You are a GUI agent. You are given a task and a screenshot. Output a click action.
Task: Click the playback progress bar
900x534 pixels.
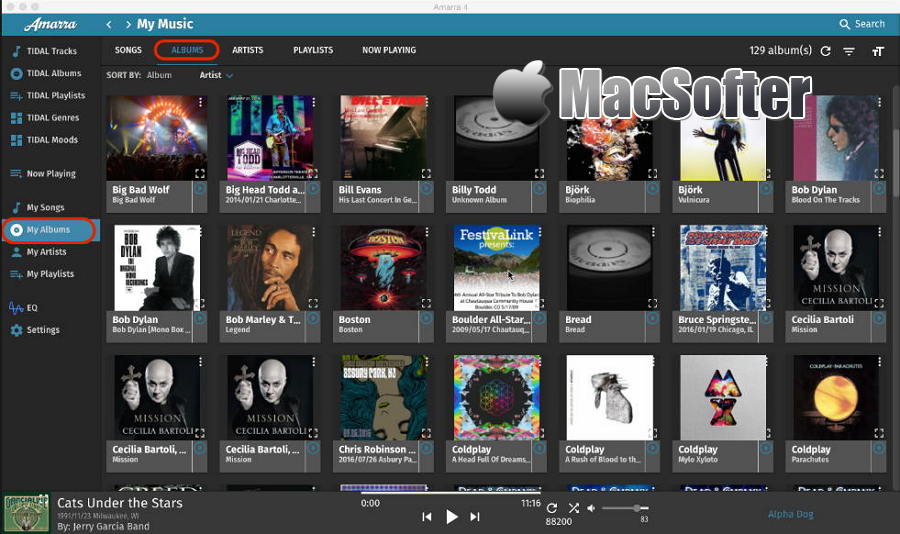tap(451, 493)
